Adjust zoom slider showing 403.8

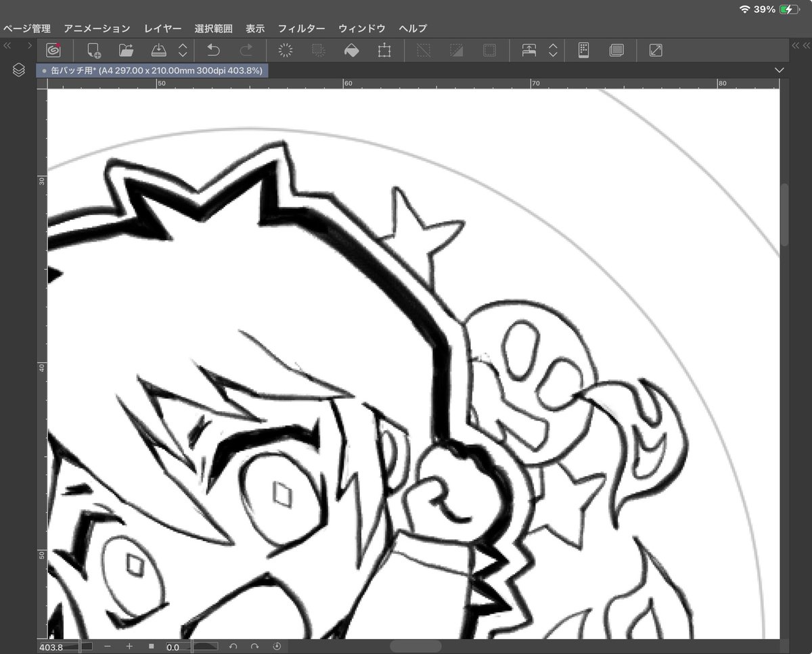coord(66,647)
